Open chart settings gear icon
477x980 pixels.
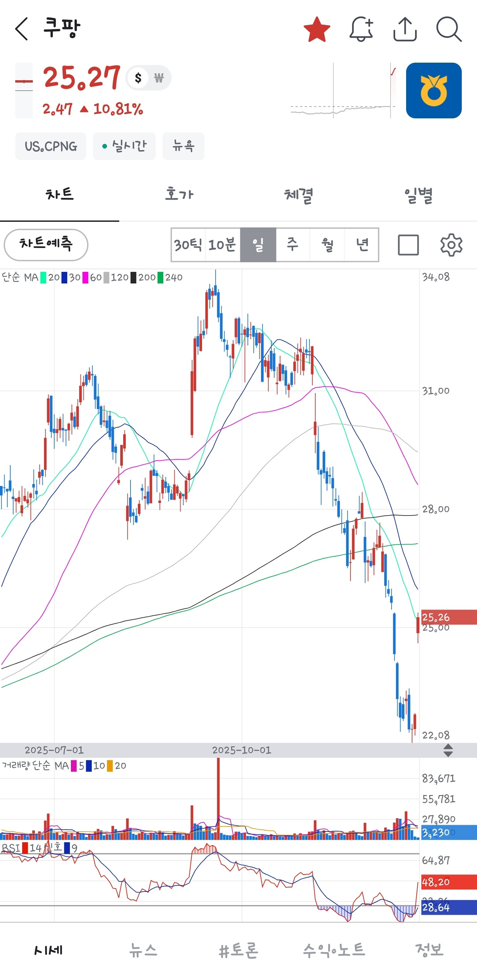click(x=451, y=245)
